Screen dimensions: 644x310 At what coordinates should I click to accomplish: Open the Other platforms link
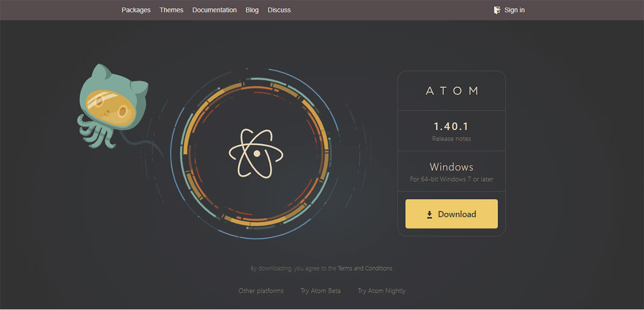261,291
